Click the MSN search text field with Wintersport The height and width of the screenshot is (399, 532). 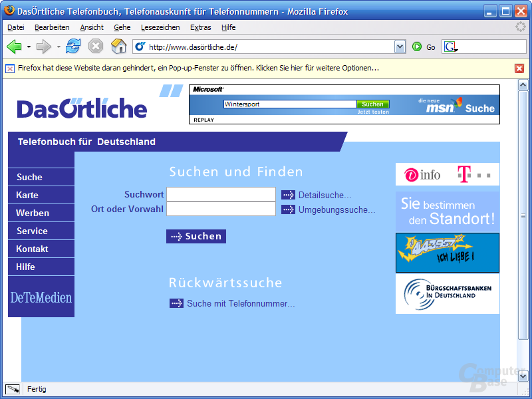tap(290, 104)
